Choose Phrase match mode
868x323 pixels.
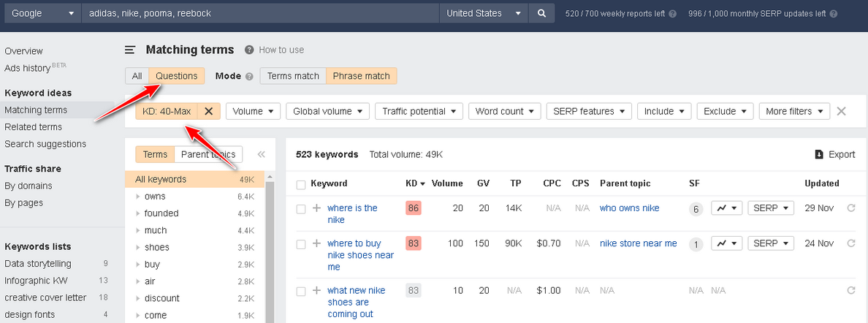362,76
